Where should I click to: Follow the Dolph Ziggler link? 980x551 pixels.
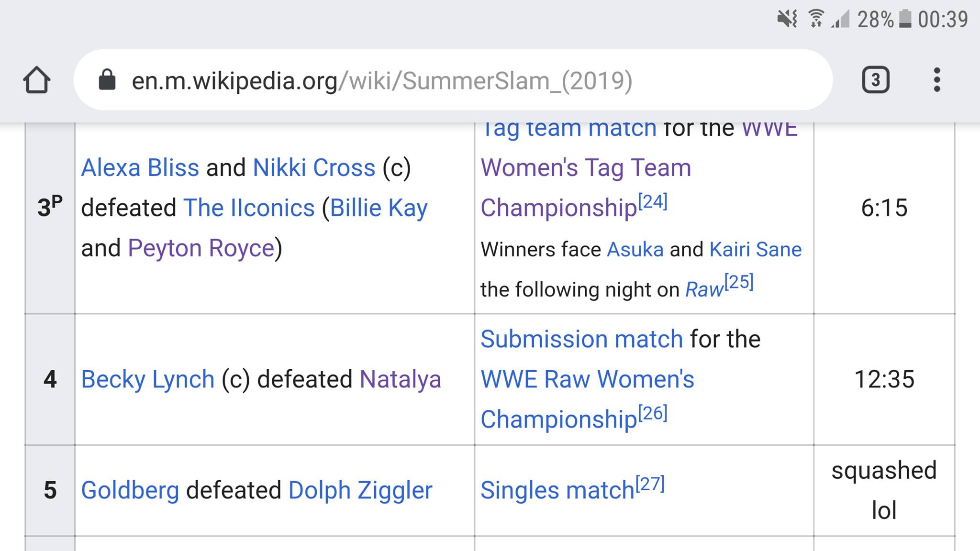360,490
